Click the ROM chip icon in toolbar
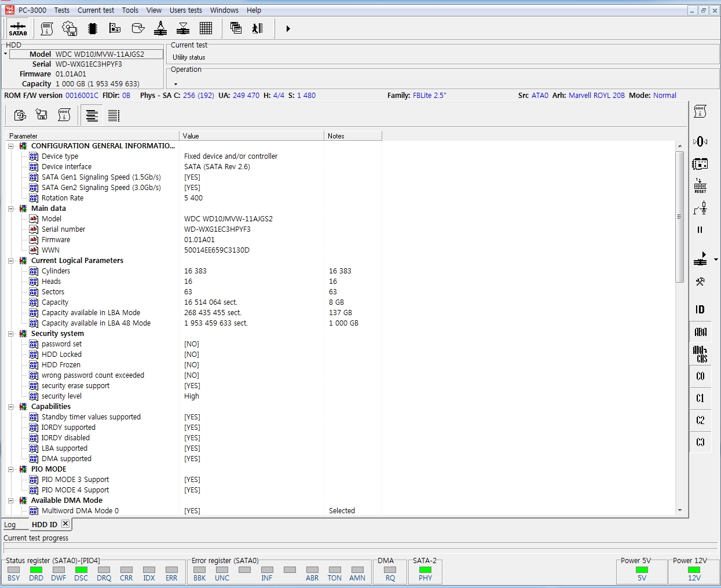Image resolution: width=721 pixels, height=588 pixels. pyautogui.click(x=92, y=28)
